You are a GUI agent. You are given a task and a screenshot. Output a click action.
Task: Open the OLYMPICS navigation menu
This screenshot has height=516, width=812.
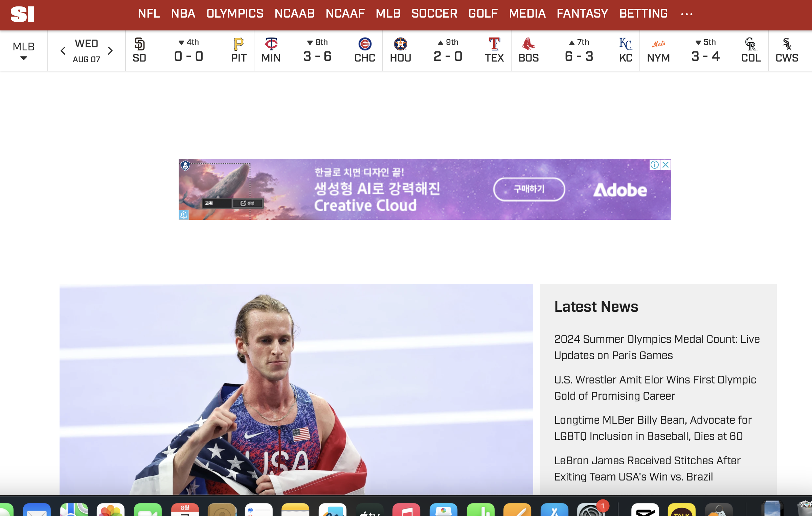point(235,14)
